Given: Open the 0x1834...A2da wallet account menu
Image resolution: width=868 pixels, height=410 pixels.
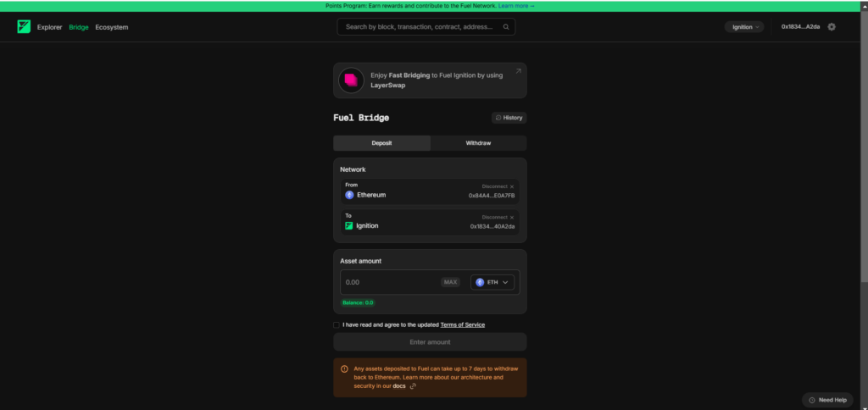Looking at the screenshot, I should [800, 27].
